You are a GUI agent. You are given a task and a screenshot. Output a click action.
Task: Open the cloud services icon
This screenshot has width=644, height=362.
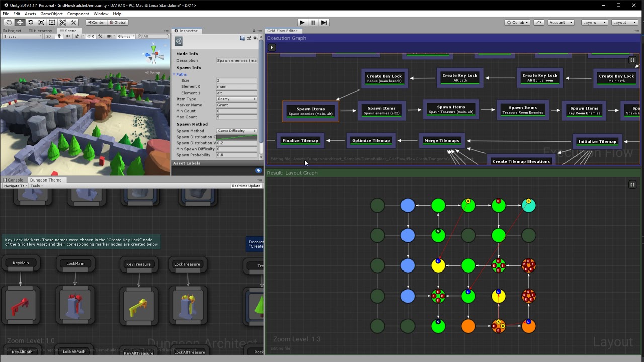click(x=539, y=22)
